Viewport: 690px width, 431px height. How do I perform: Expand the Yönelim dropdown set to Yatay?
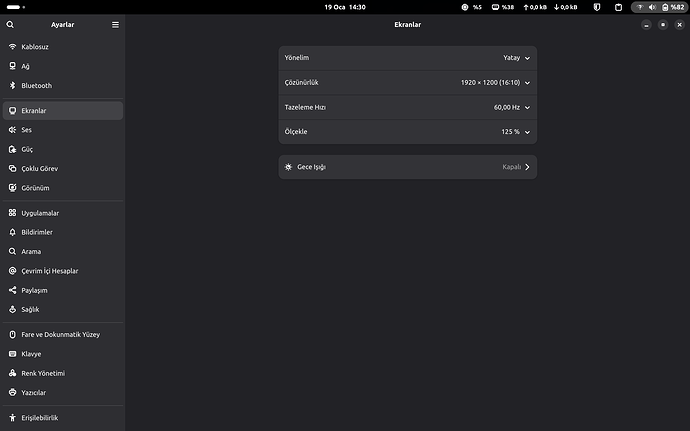pos(517,58)
